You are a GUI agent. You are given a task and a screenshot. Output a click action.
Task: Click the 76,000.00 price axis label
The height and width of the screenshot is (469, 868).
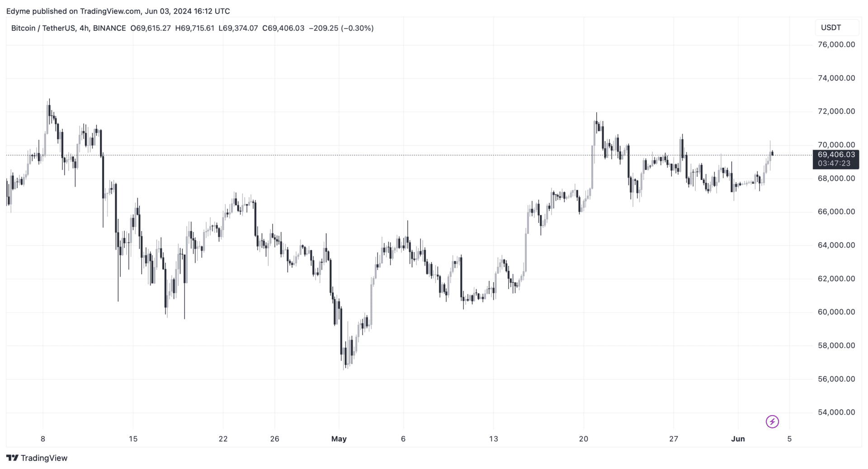pos(836,44)
